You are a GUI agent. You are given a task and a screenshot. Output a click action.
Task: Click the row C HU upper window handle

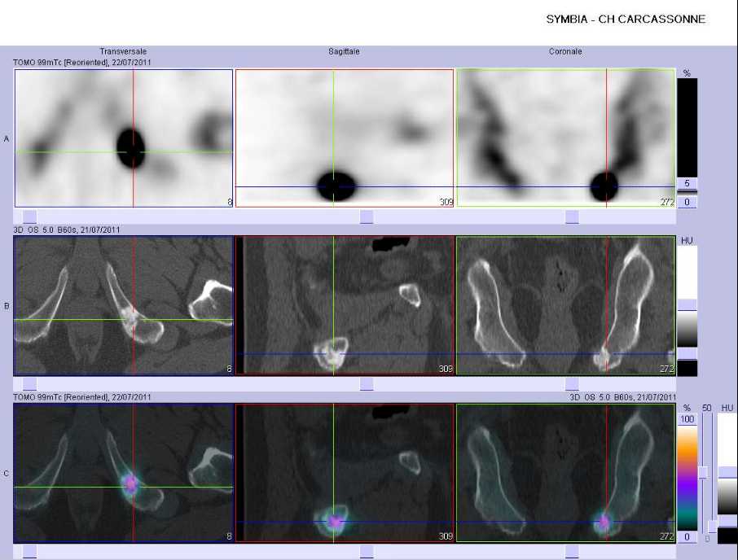coord(727,473)
